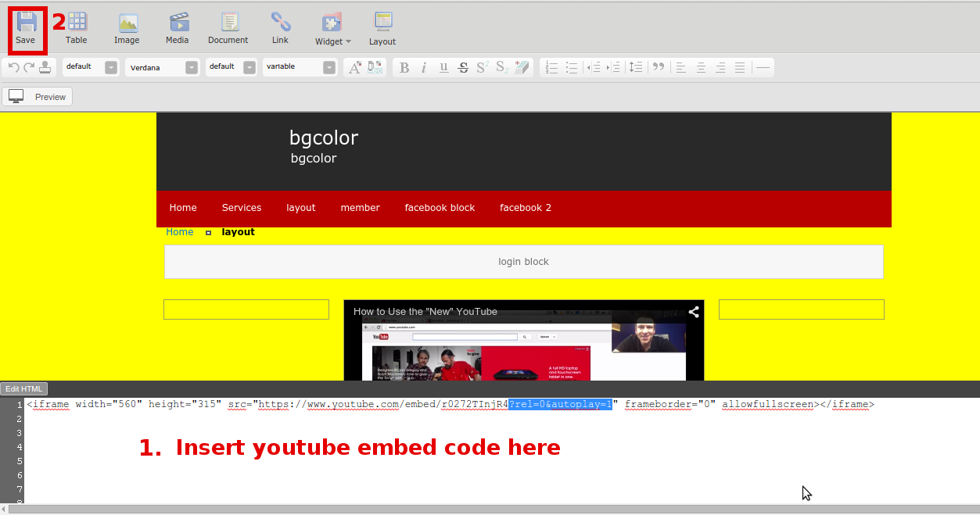
Task: Open the Verdana font family dropdown
Action: [162, 68]
